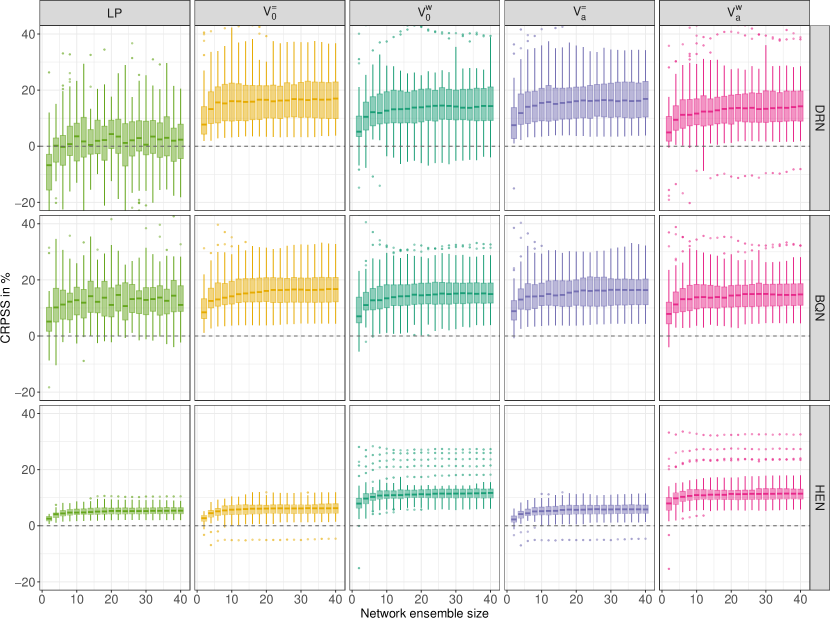Select the V0 equal-weights facet header

[x=269, y=13]
